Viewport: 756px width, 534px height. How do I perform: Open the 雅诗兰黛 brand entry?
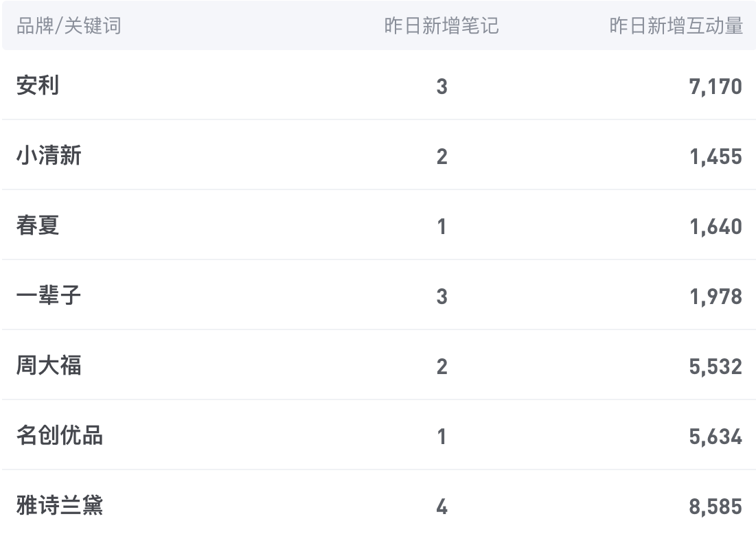tap(60, 507)
